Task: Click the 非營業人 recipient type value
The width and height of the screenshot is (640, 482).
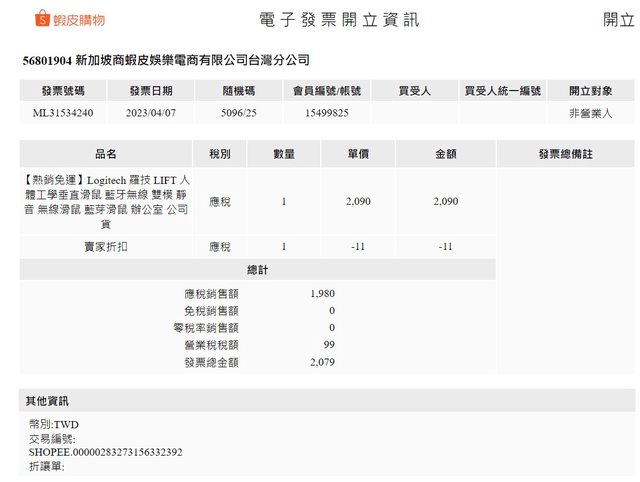Action: (592, 113)
